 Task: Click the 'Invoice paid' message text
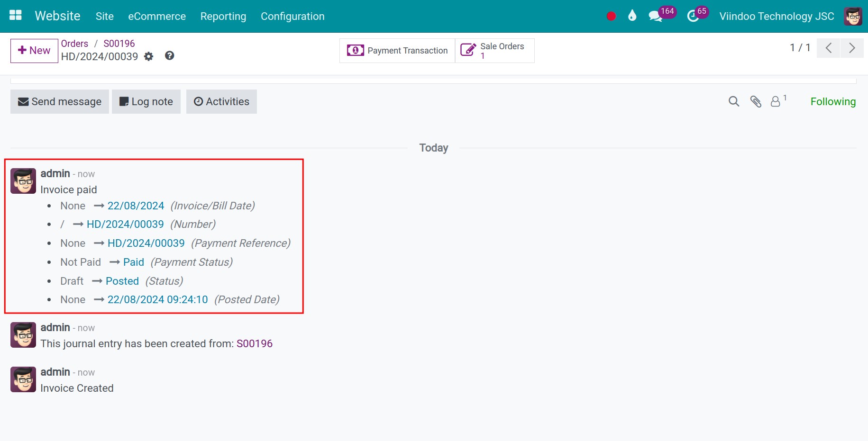click(69, 189)
